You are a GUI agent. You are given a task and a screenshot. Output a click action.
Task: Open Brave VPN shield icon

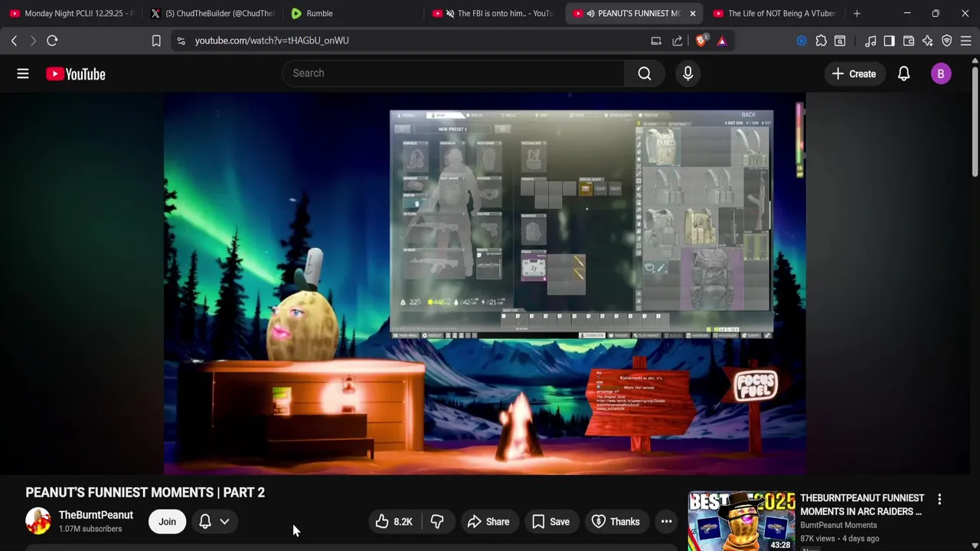pos(947,41)
